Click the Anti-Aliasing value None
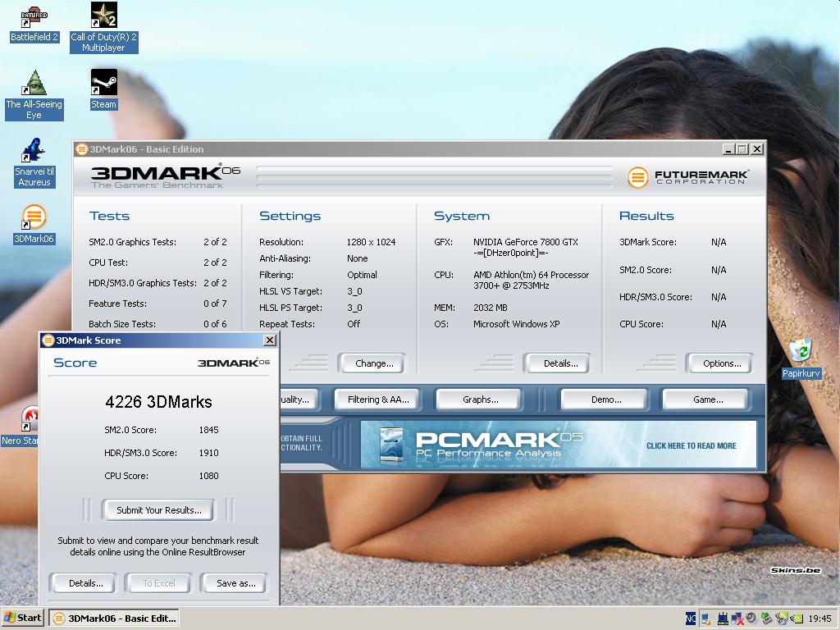The width and height of the screenshot is (840, 630). 358,258
